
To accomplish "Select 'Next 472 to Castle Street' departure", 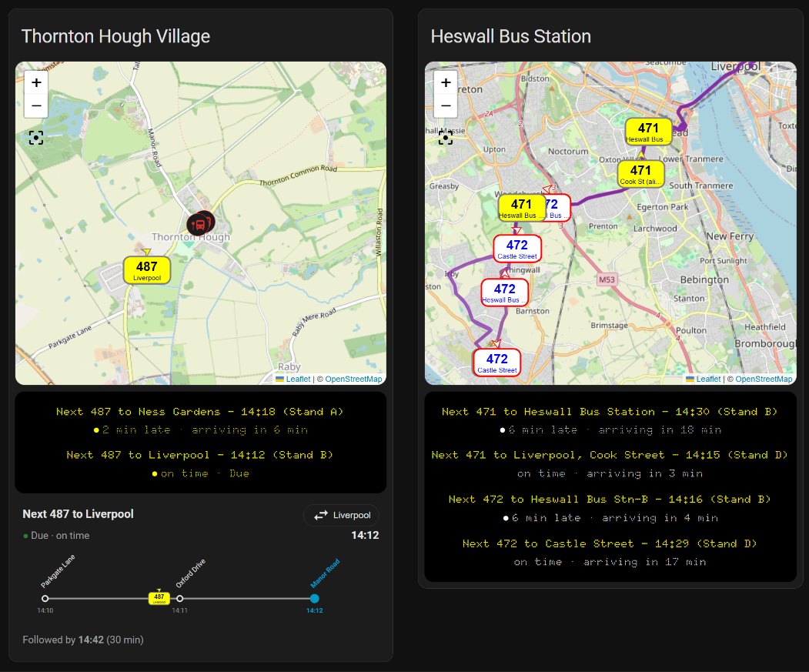I will tap(610, 544).
